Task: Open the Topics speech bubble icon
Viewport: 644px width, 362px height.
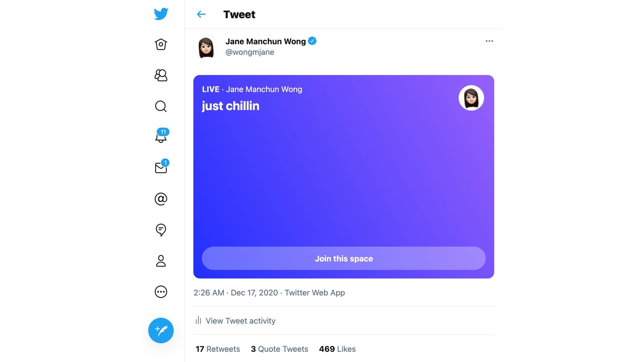Action: coord(160,230)
